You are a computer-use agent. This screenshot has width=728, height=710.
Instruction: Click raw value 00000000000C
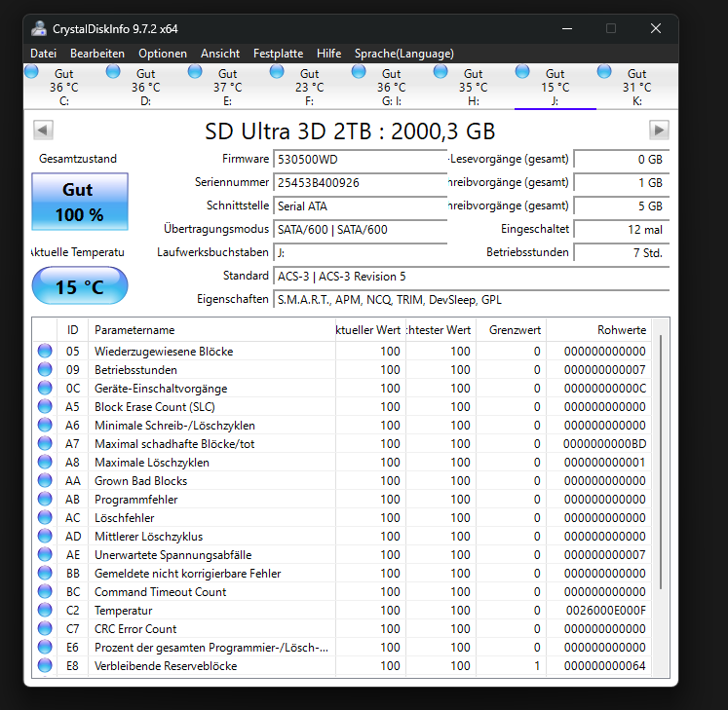604,388
